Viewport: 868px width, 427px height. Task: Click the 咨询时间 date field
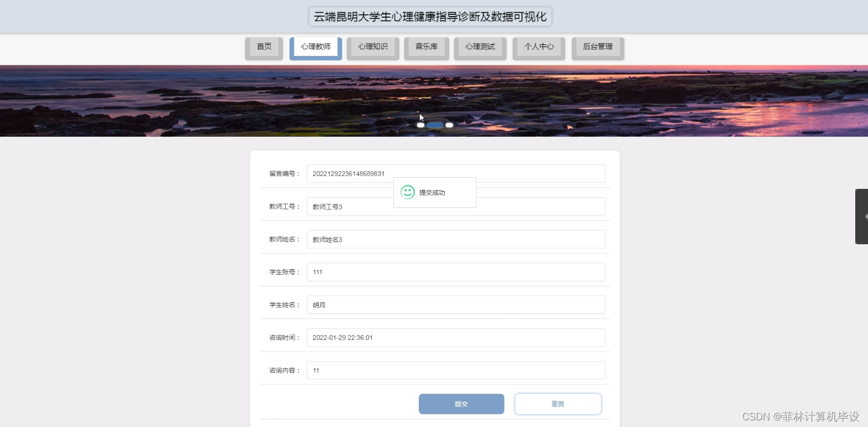coord(455,337)
